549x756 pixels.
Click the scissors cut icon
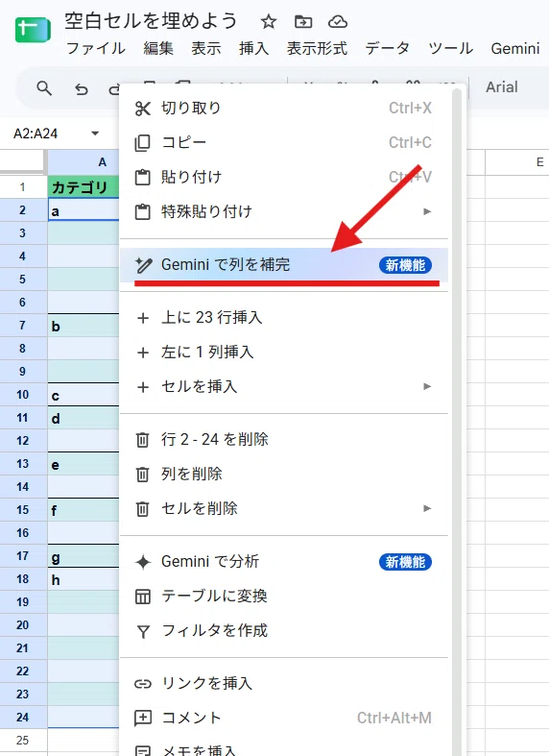pos(143,109)
